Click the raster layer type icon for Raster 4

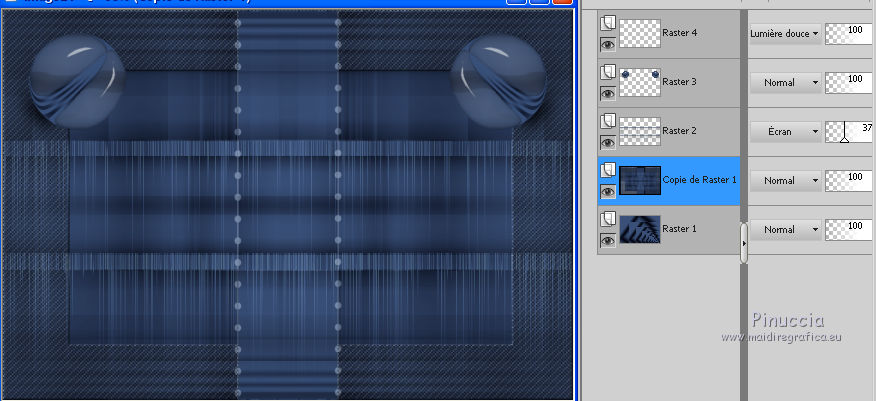coord(608,23)
